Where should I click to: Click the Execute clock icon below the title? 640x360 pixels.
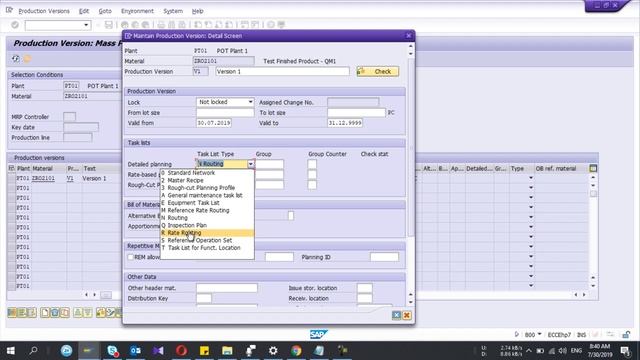pos(16,59)
